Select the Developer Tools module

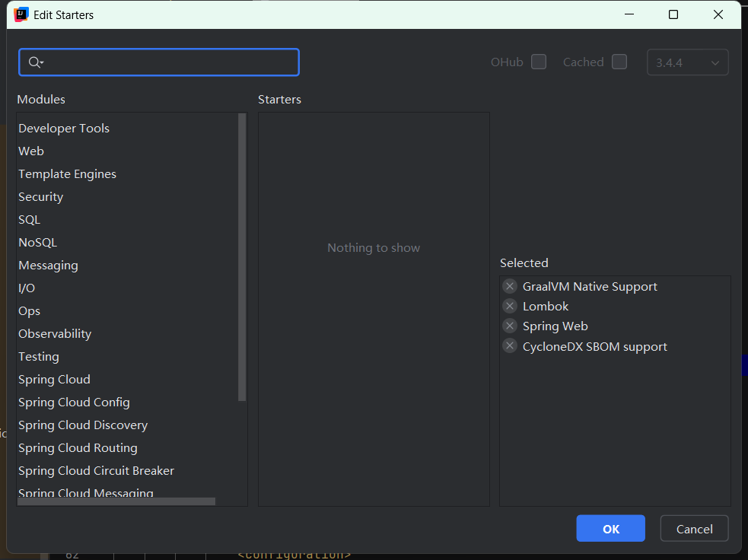coord(128,129)
